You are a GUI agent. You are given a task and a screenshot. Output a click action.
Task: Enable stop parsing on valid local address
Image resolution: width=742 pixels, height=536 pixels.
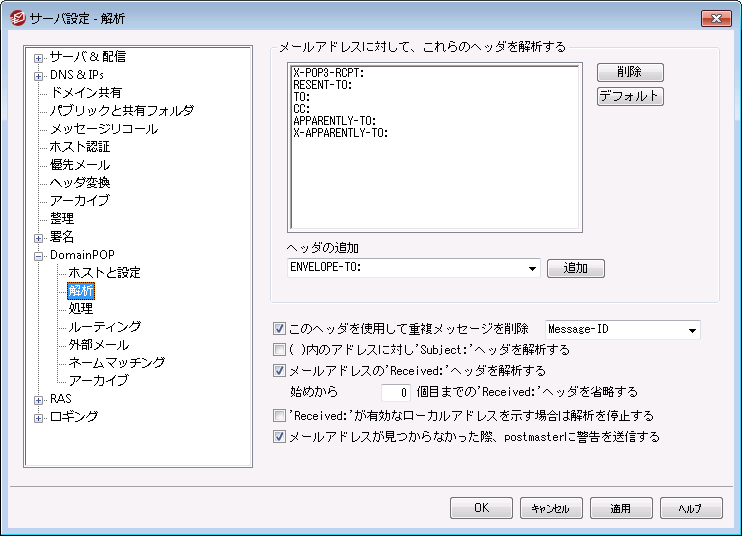[x=280, y=415]
